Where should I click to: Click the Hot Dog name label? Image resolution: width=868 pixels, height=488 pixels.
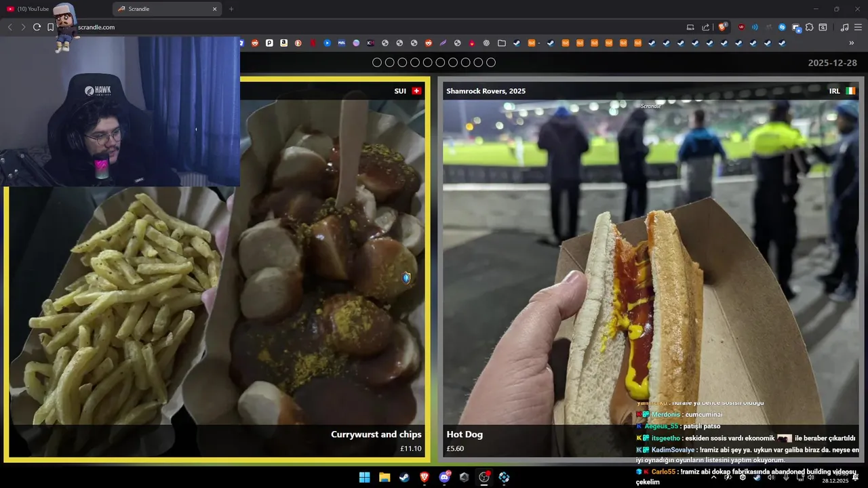[x=465, y=434]
